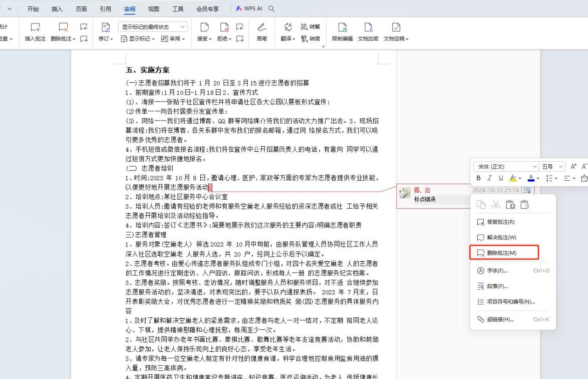Go to the next comment icon in ribbon

pyautogui.click(x=84, y=39)
